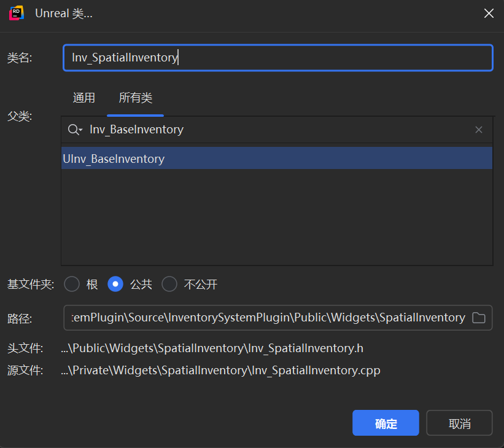The height and width of the screenshot is (448, 504).
Task: Click the Unreal 类... dialog title
Action: [64, 14]
